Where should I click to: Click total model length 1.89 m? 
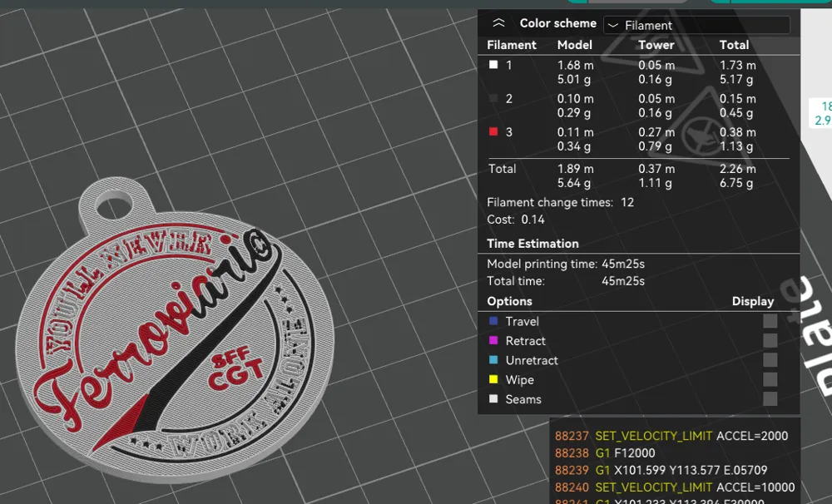tap(575, 169)
